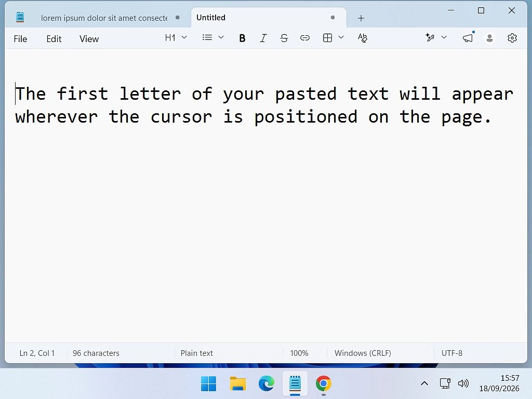Screen dimensions: 532x399
Task: Toggle bold formatting
Action: tap(242, 38)
